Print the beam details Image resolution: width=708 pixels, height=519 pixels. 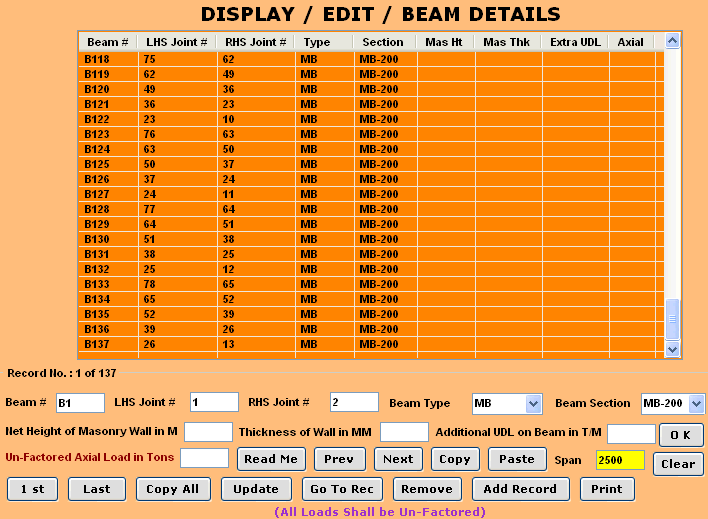(x=606, y=489)
